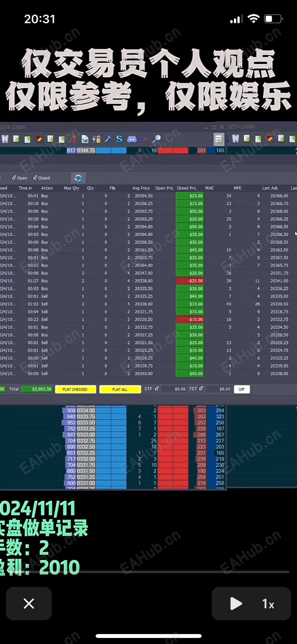This screenshot has height=644, width=297.
Task: Seek on the video progress bar
Action: coord(148,572)
